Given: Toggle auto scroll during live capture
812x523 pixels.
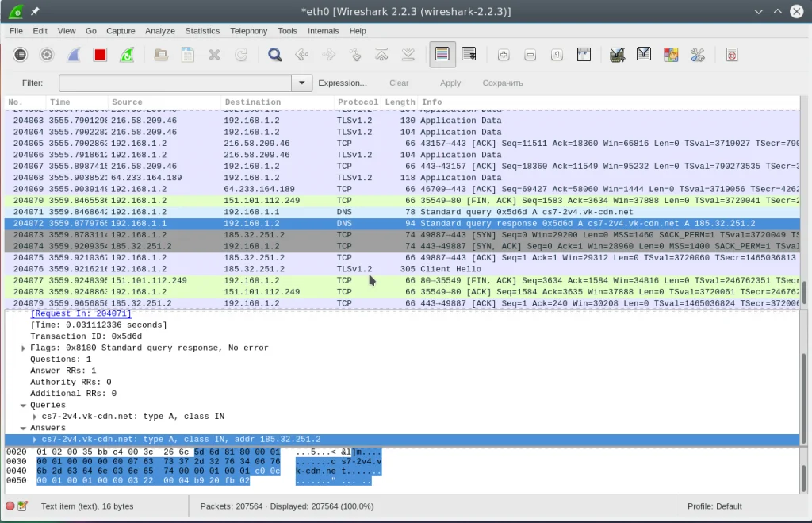Looking at the screenshot, I should 469,55.
